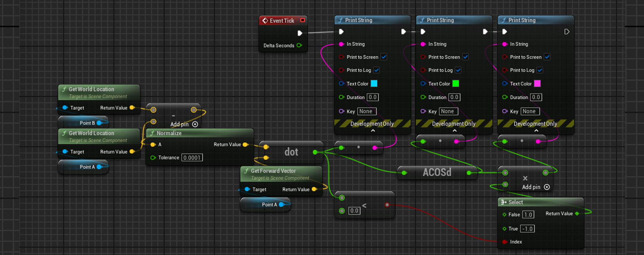Click exec input pin of cyan Print String
The image size is (644, 255).
coord(341,32)
